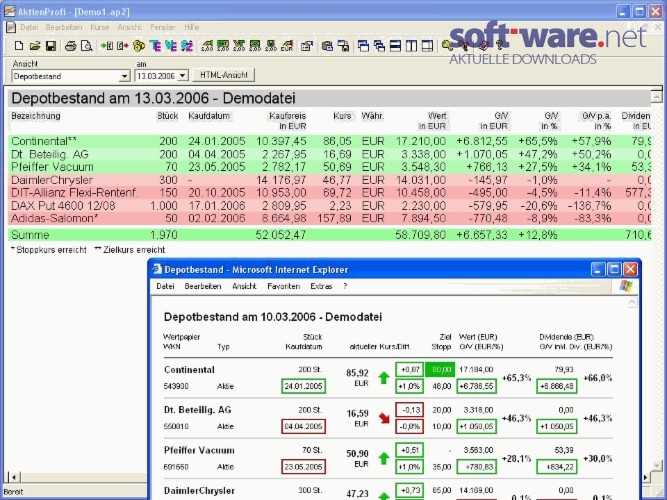The height and width of the screenshot is (500, 667).
Task: Open properties with the checklist card icon
Action: tap(307, 46)
